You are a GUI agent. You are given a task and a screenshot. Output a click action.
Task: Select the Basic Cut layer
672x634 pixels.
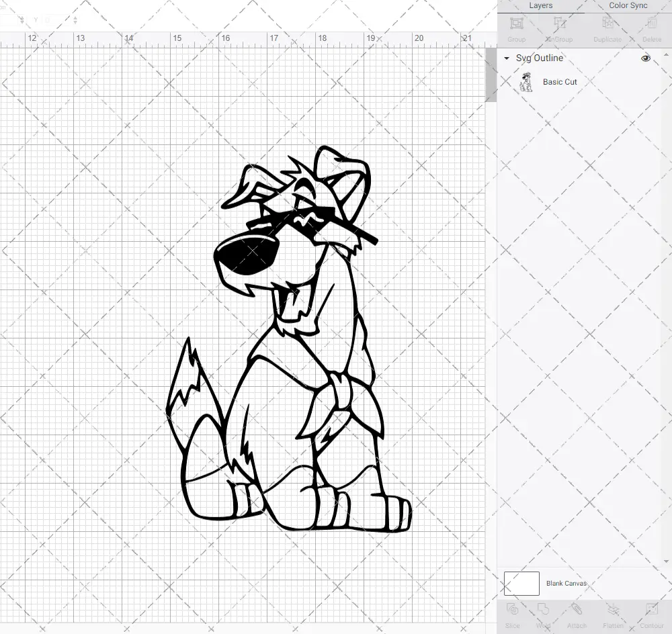tap(560, 81)
